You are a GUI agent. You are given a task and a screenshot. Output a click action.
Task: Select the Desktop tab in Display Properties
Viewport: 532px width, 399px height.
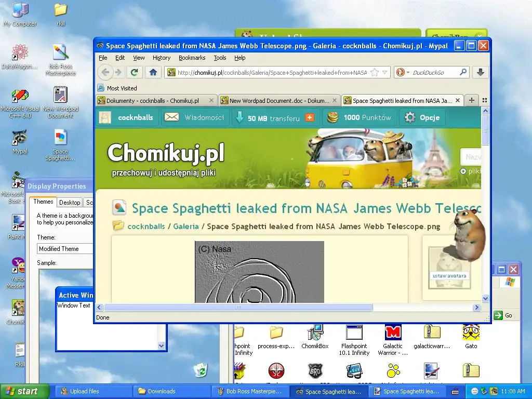coord(70,202)
